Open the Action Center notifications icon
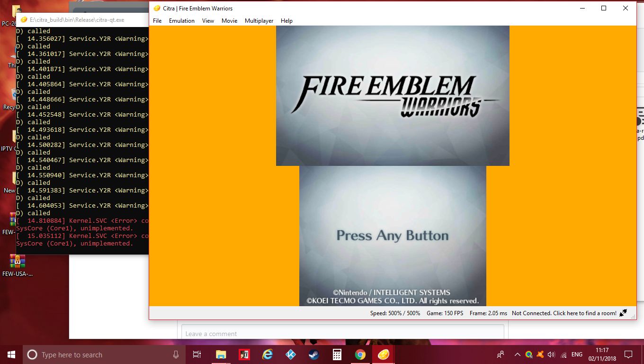The width and height of the screenshot is (644, 364). click(x=628, y=355)
